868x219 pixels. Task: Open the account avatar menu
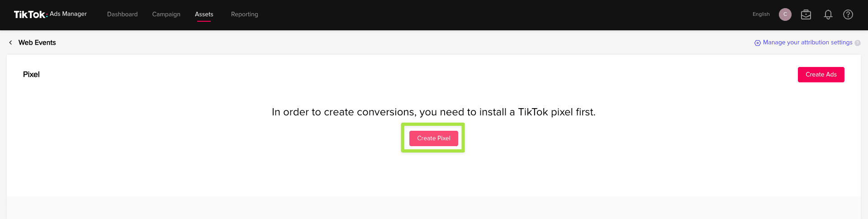[x=785, y=14]
